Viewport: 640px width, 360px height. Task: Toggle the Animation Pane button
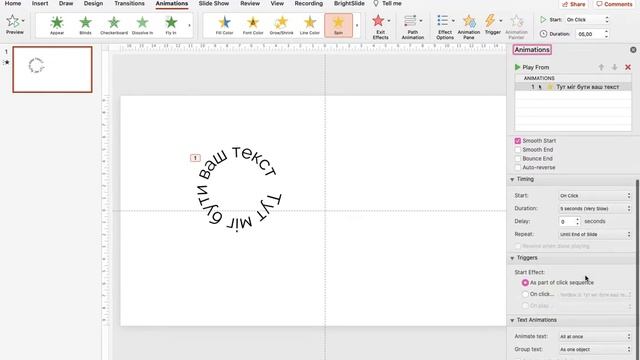pos(469,27)
